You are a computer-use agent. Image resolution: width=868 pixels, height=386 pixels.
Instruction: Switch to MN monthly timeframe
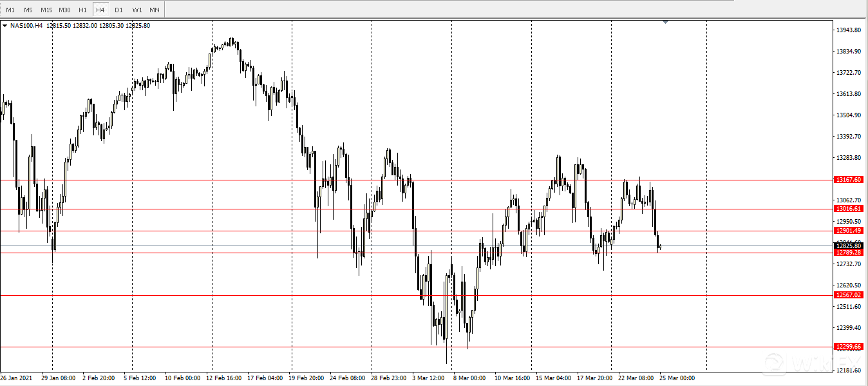click(155, 10)
